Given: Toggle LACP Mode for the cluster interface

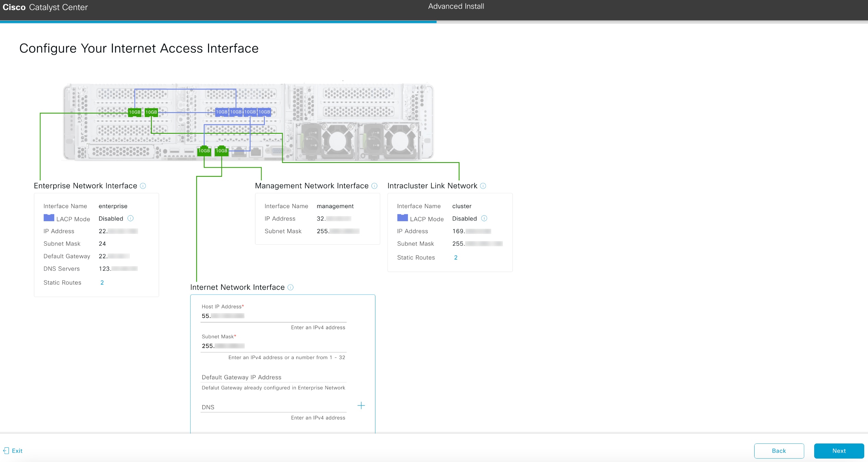Looking at the screenshot, I should point(403,217).
